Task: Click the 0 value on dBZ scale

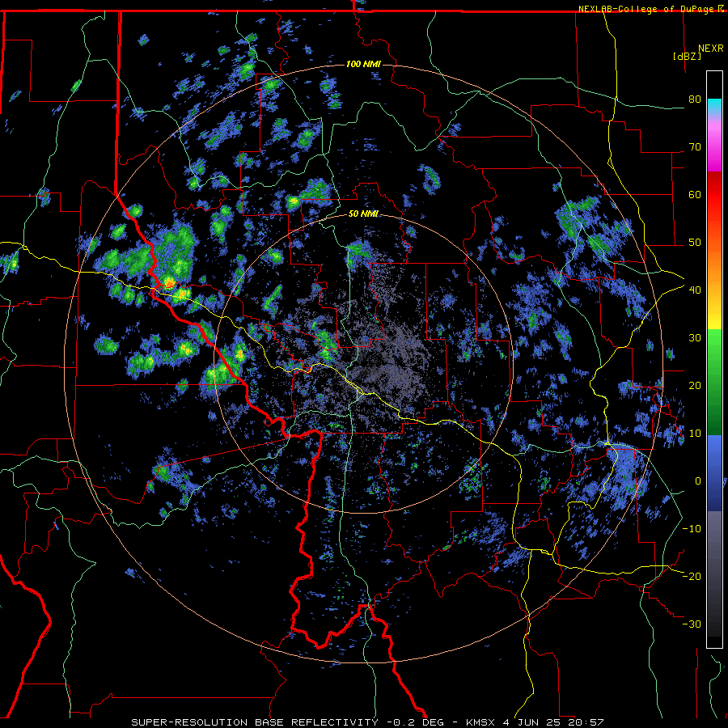Action: pos(698,481)
